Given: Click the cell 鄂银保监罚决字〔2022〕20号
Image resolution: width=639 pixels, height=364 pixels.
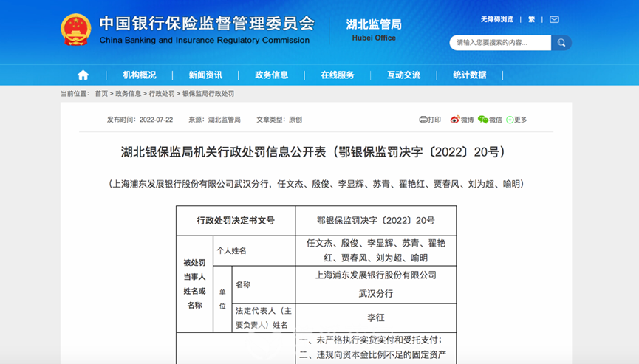Looking at the screenshot, I should [x=376, y=221].
